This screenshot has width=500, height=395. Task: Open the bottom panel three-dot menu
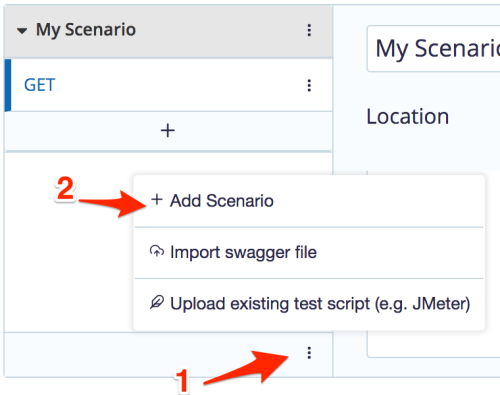pyautogui.click(x=309, y=353)
